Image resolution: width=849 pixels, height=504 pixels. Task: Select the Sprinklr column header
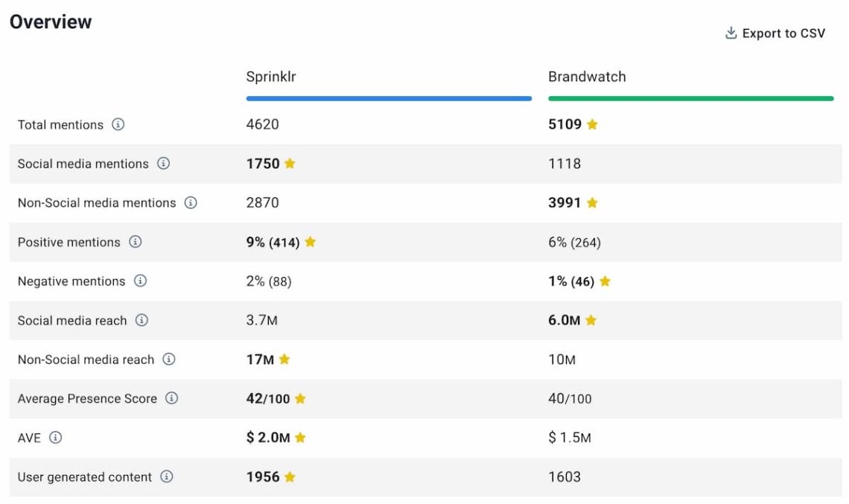271,77
